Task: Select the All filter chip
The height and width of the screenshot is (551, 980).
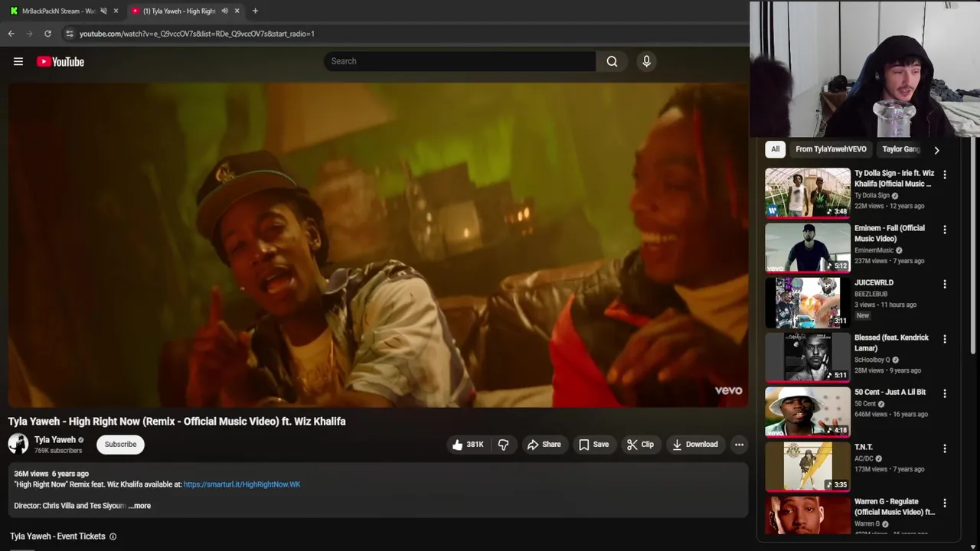Action: point(776,149)
